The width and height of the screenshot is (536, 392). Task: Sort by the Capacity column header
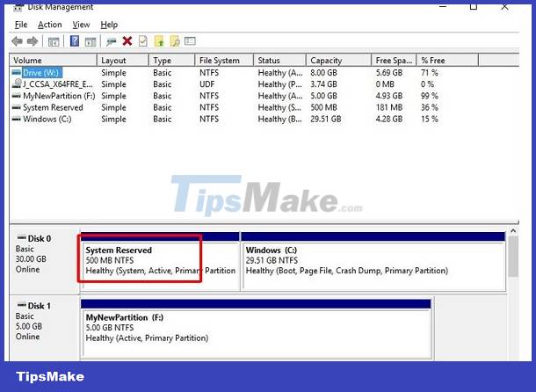click(339, 60)
